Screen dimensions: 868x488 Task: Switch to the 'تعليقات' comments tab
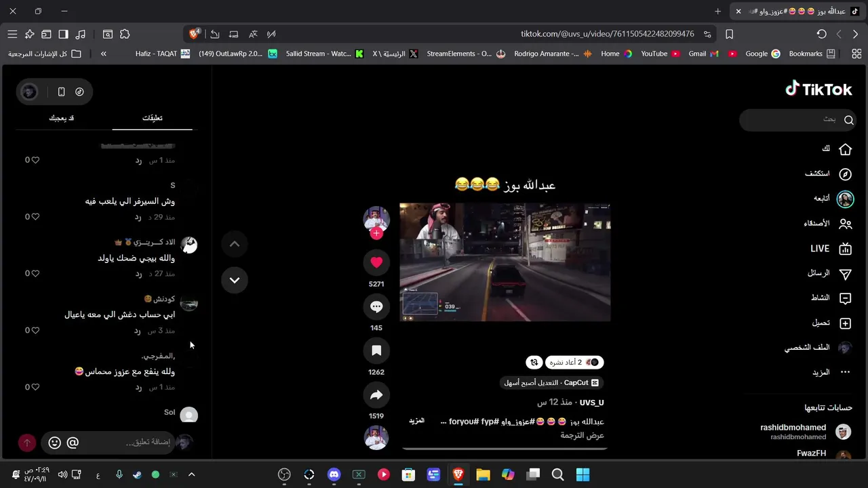click(x=153, y=118)
